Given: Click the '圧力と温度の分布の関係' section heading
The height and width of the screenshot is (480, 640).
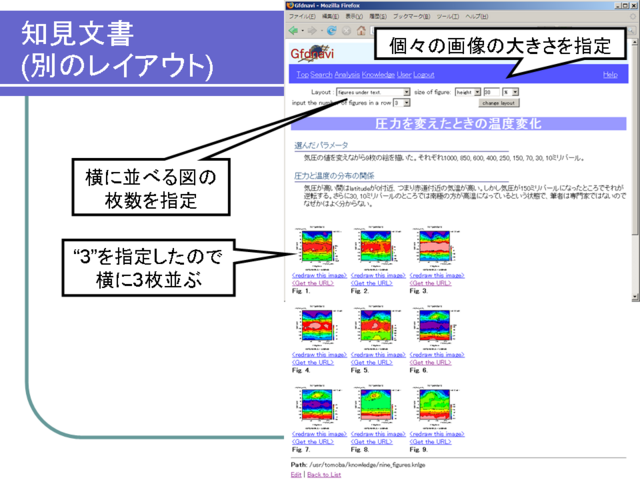Looking at the screenshot, I should [x=334, y=176].
